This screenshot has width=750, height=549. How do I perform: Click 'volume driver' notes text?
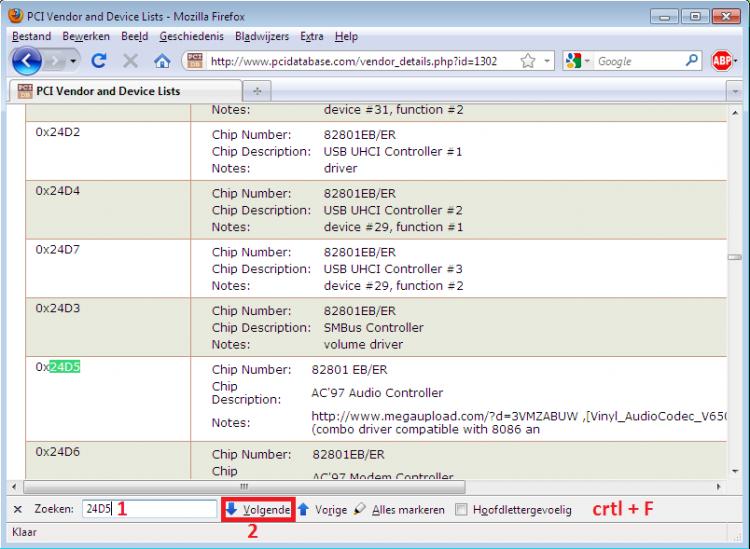point(363,344)
